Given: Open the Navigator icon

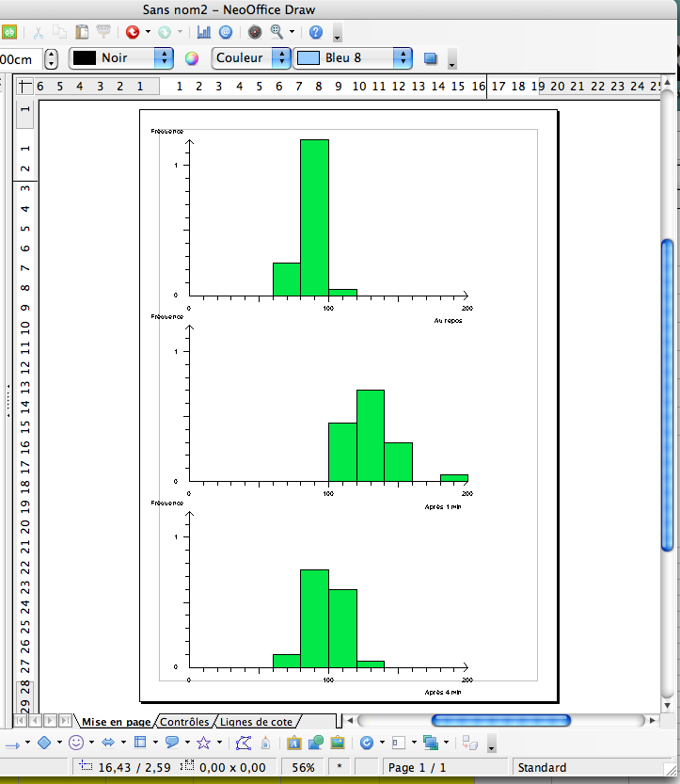Looking at the screenshot, I should [x=255, y=32].
